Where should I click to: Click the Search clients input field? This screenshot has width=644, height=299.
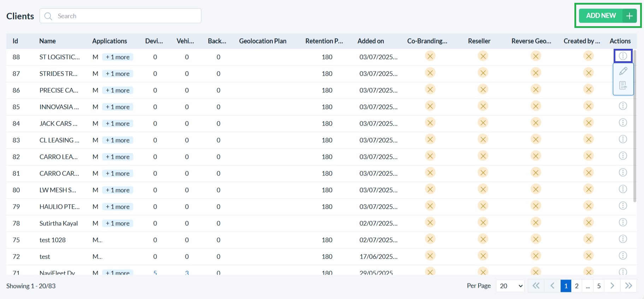point(127,16)
